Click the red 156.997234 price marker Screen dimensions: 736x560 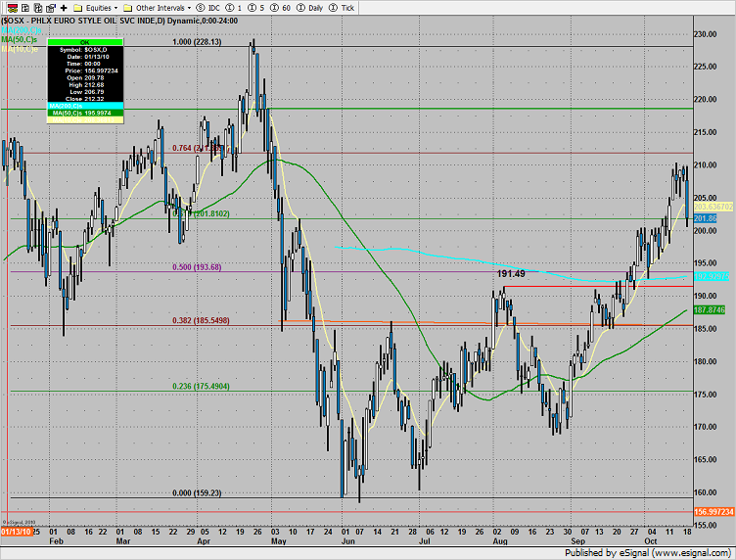coord(713,512)
